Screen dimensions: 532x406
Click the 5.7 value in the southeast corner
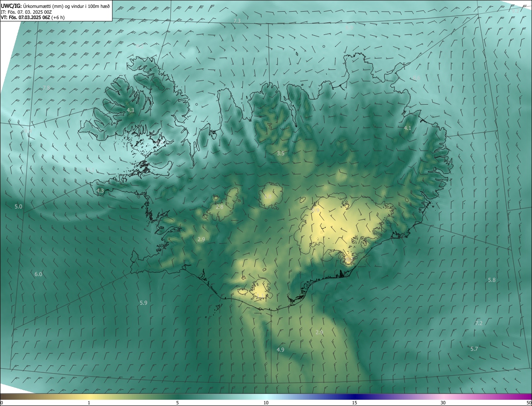coord(474,349)
